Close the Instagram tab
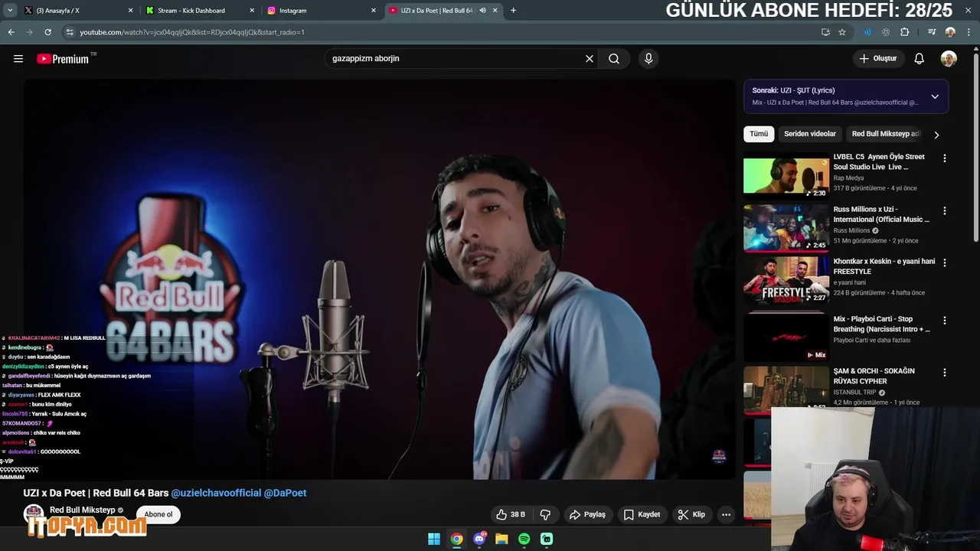Image resolution: width=980 pixels, height=551 pixels. 374,11
